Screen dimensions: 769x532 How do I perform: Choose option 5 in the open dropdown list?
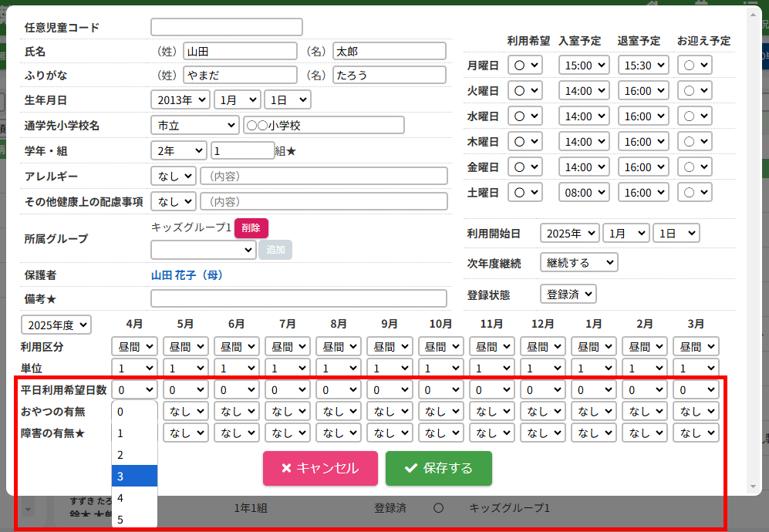(x=134, y=520)
